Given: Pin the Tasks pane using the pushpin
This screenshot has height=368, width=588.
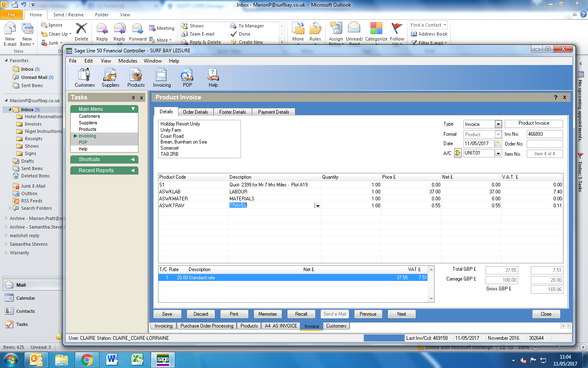Looking at the screenshot, I should (x=133, y=98).
